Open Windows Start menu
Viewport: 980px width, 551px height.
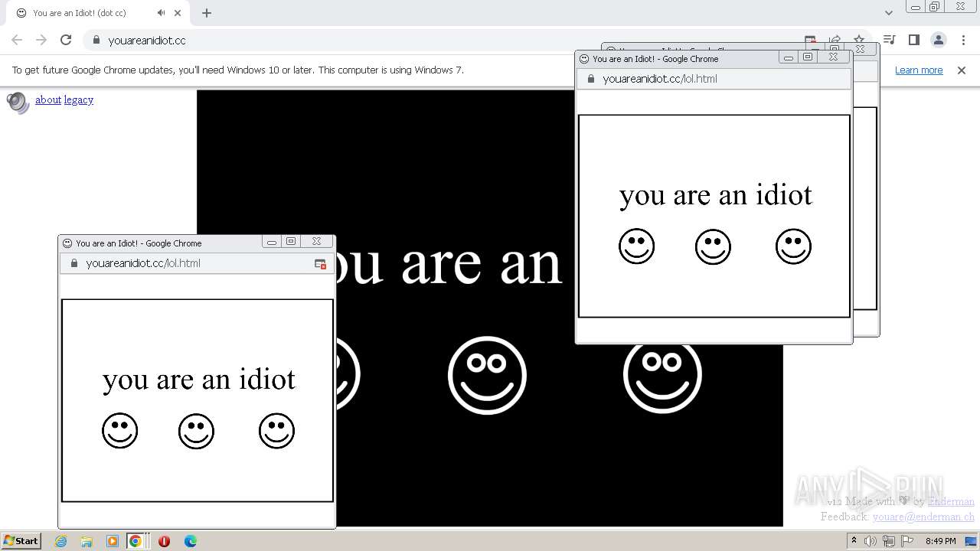[21, 541]
